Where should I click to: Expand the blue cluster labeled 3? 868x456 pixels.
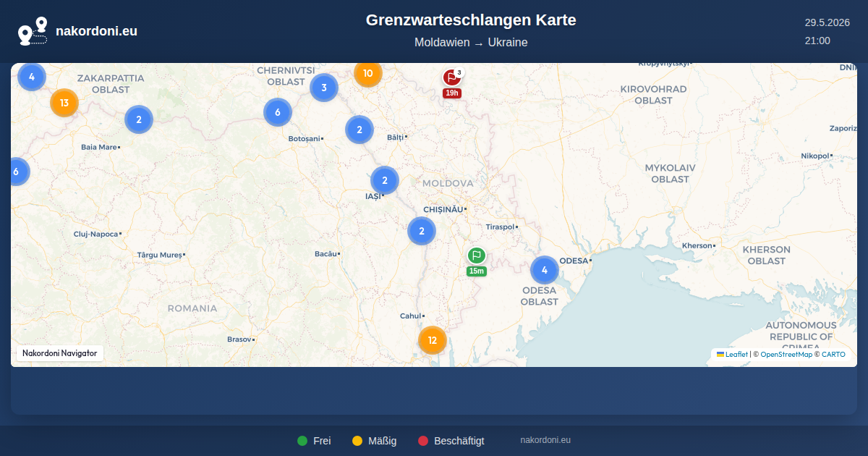(324, 88)
